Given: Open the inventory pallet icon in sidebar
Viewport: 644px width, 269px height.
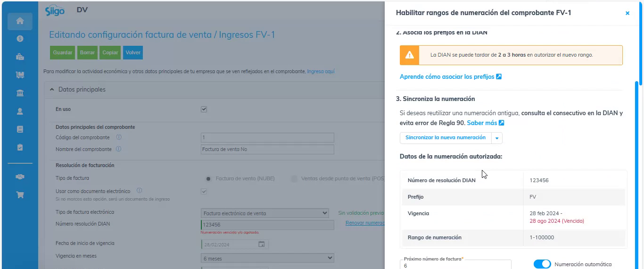Looking at the screenshot, I should [20, 75].
